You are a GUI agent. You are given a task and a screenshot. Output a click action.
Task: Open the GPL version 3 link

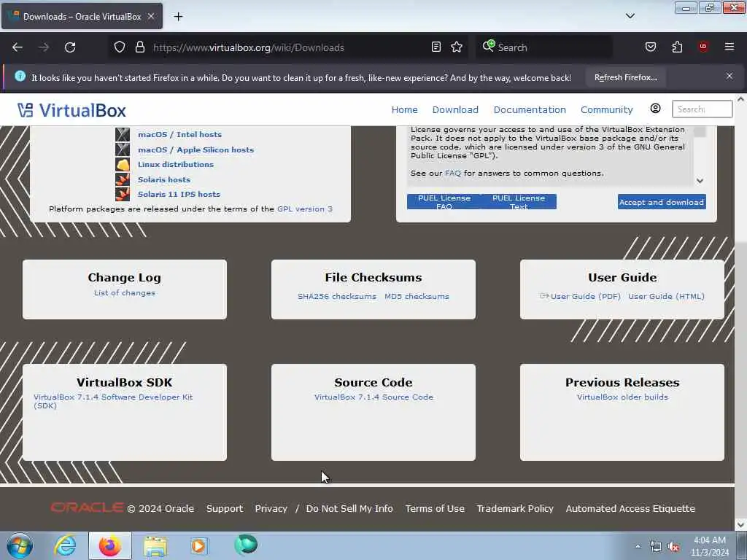click(305, 209)
